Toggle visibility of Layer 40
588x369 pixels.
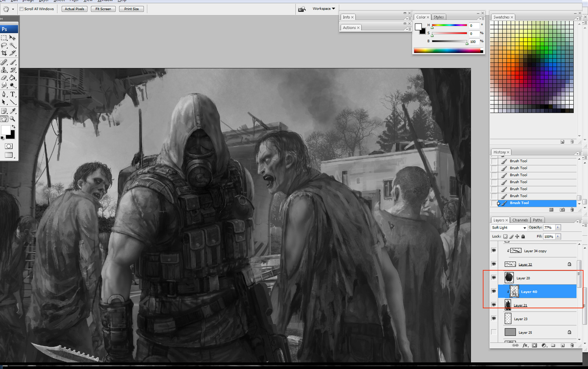click(494, 291)
